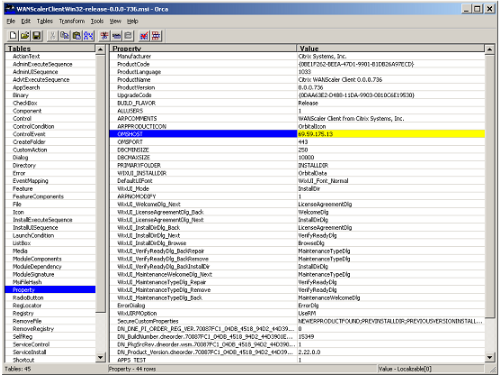The width and height of the screenshot is (500, 381).
Task: Select the LaunchCondition table
Action: [x=33, y=235]
